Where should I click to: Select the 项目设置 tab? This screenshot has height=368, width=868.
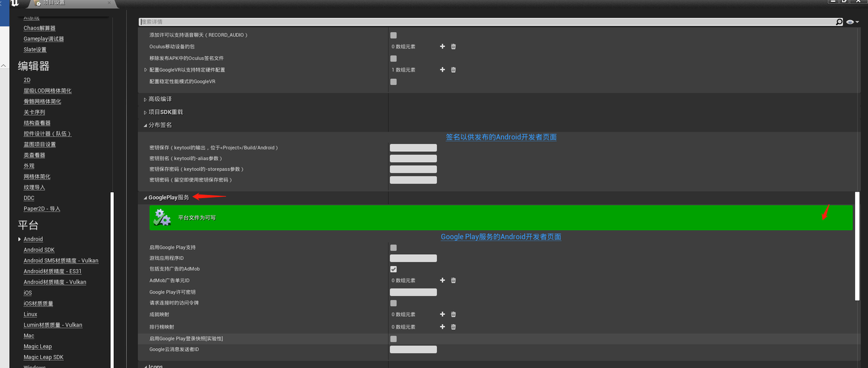[x=71, y=3]
